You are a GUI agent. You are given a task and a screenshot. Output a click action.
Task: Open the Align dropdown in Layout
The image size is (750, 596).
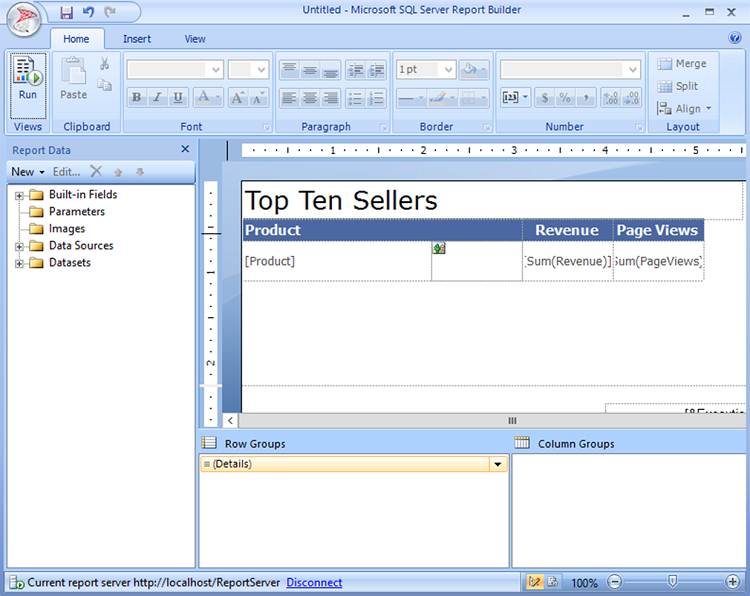click(684, 109)
